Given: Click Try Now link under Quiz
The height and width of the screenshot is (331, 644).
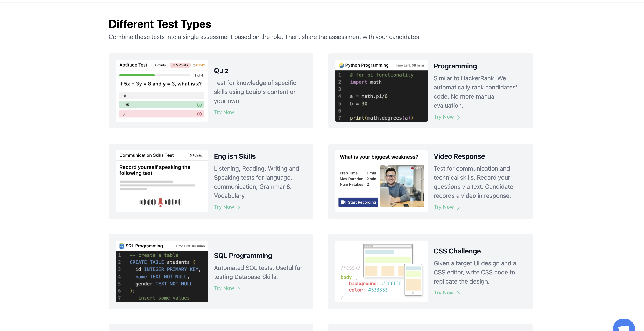Looking at the screenshot, I should (227, 112).
